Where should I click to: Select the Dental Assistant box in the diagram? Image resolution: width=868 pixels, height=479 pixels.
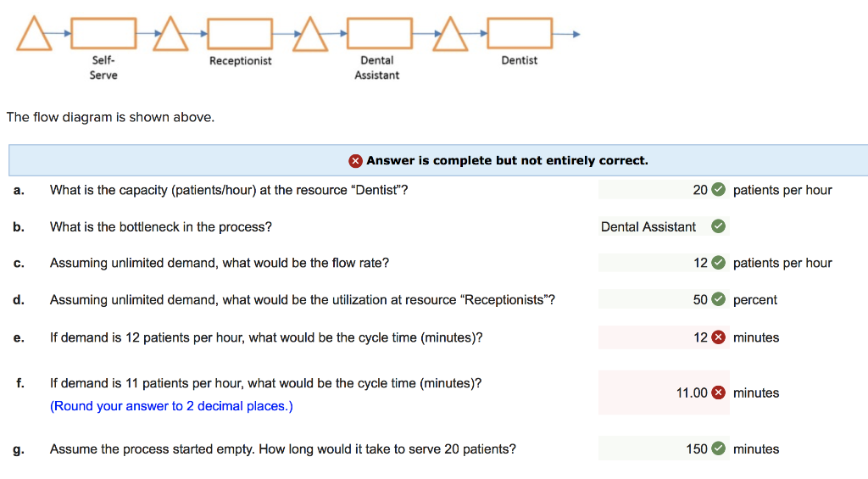coord(379,33)
